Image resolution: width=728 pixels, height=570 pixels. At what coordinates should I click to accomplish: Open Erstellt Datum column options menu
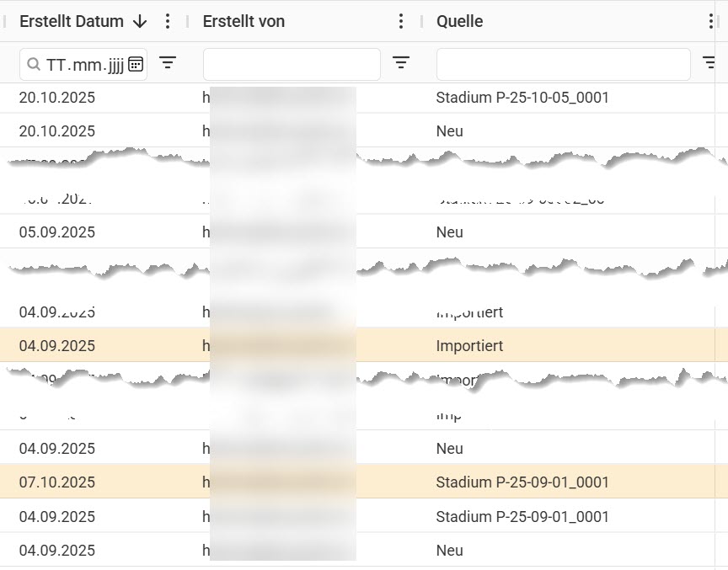coord(168,21)
